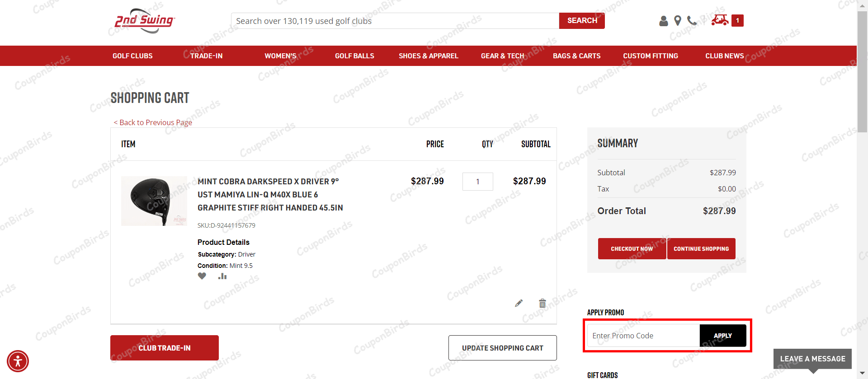Open the account user icon
The image size is (868, 379).
click(x=663, y=21)
